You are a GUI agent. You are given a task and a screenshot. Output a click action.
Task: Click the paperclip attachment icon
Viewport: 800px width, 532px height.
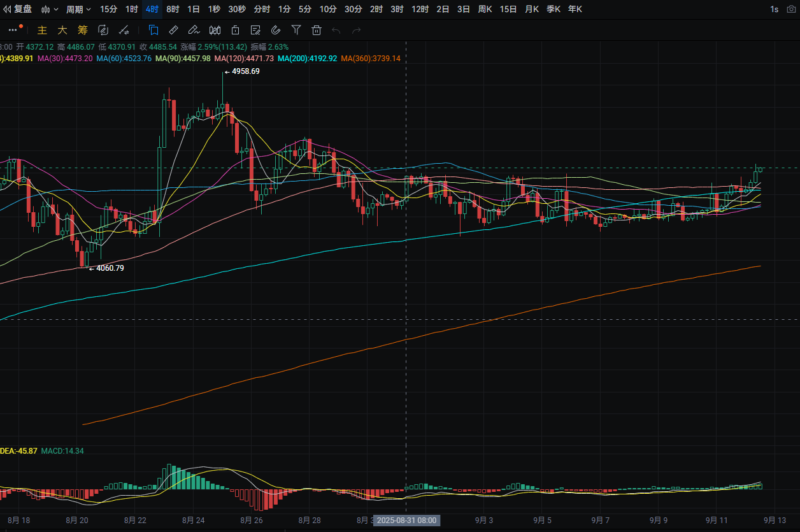tap(276, 30)
